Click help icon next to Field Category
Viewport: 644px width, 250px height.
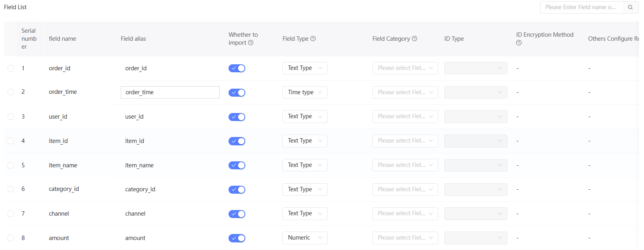(x=415, y=39)
